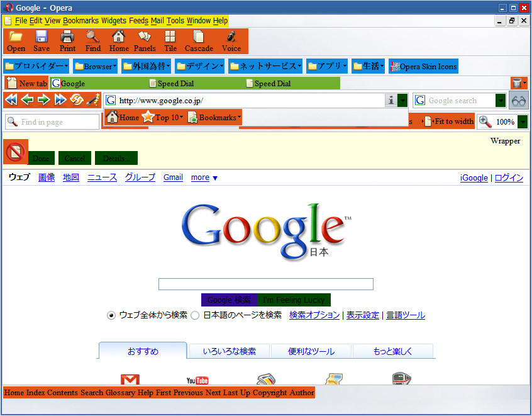The image size is (532, 416).
Task: Open the Google search engine dropdown arrow
Action: 500,101
